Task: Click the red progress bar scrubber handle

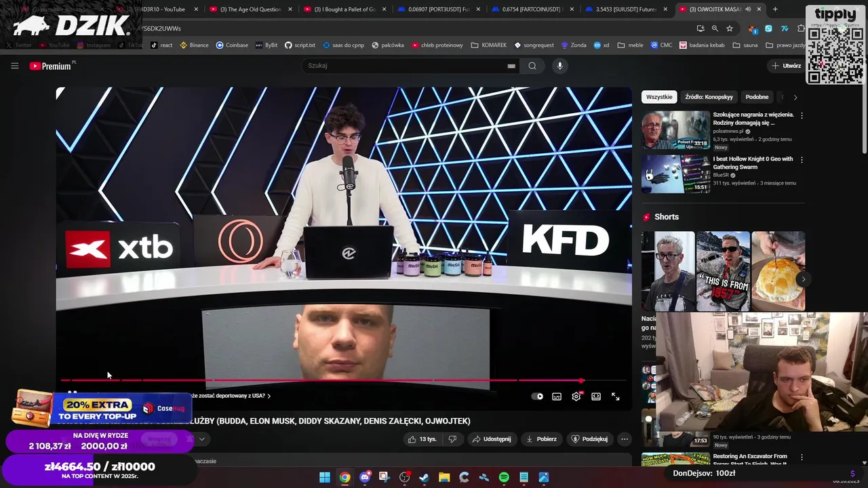Action: (x=581, y=380)
